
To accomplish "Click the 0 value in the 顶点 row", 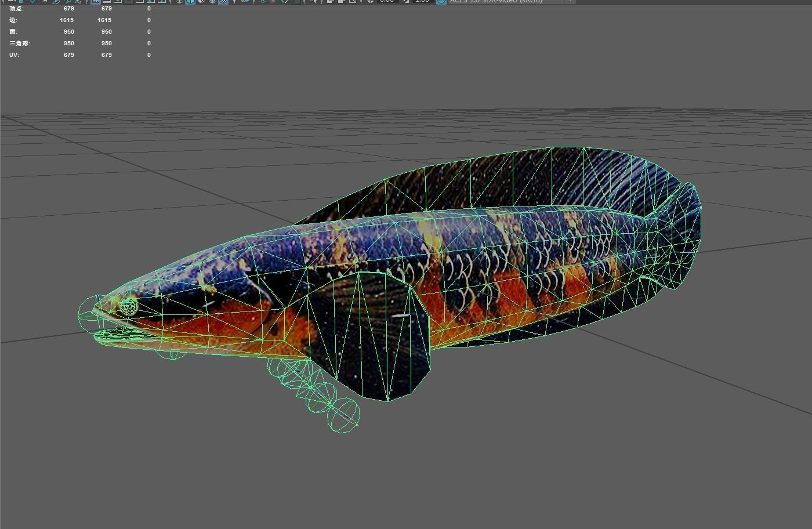I will [x=149, y=8].
